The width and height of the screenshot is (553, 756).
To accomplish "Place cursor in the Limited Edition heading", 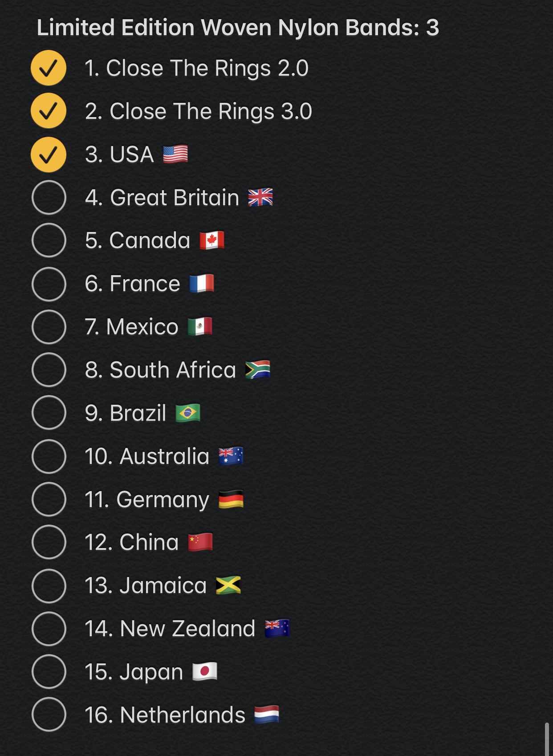I will [238, 28].
